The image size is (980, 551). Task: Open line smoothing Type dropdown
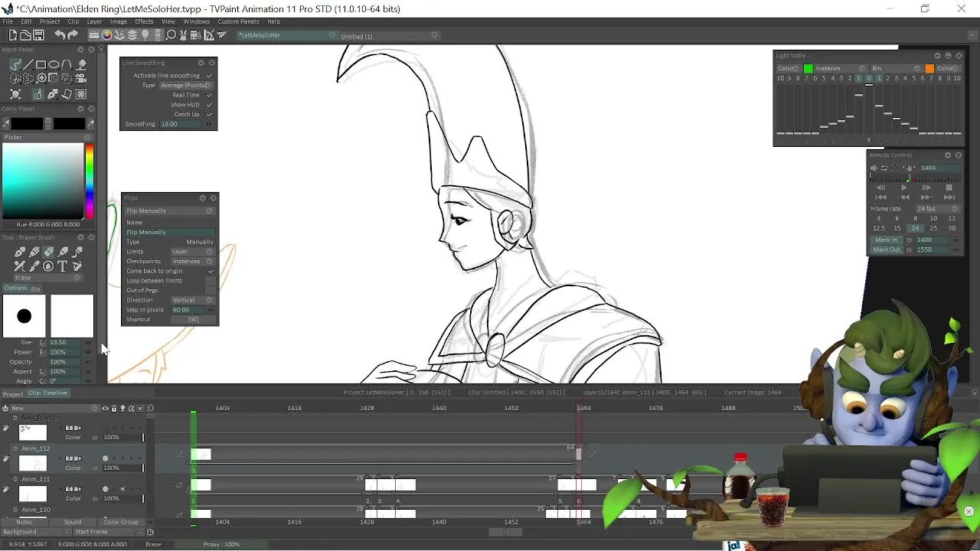(x=186, y=85)
